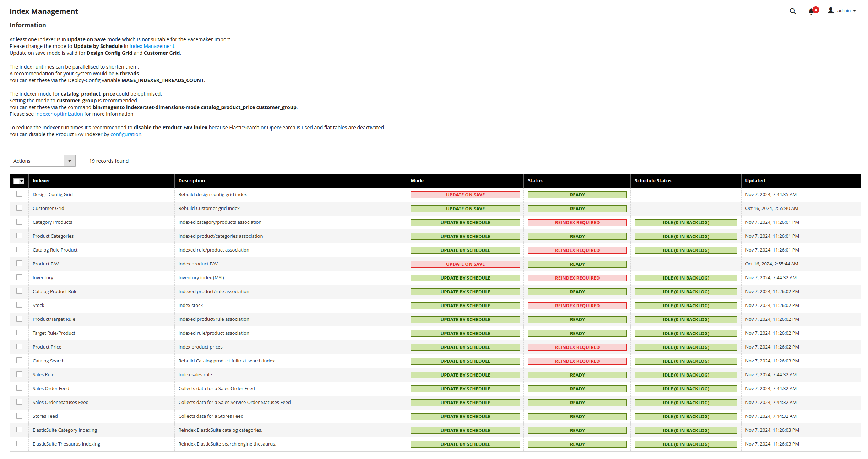
Task: Click the REINDEX REQUIRED status icon for Inventory
Action: pyautogui.click(x=576, y=277)
